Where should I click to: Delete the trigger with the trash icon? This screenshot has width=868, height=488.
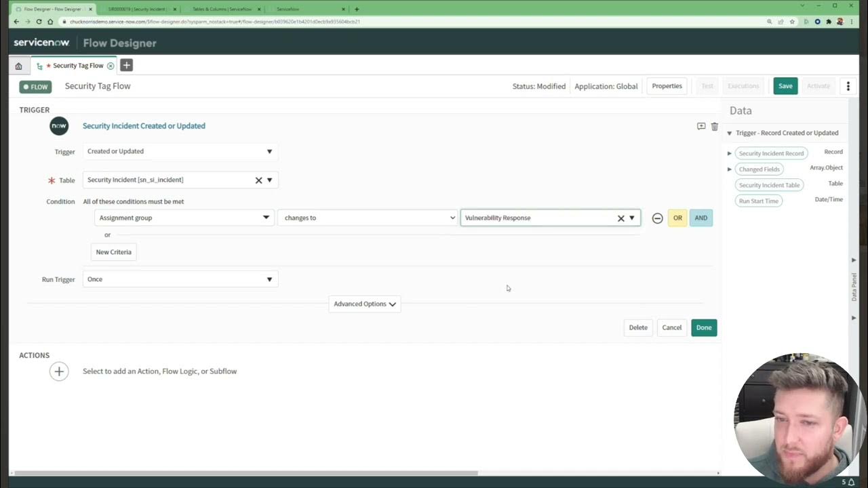click(x=714, y=126)
